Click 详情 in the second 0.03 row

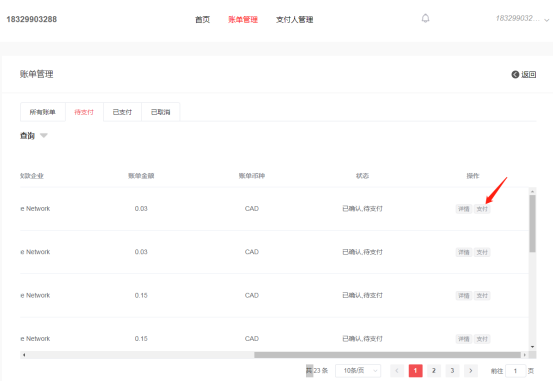pyautogui.click(x=464, y=252)
